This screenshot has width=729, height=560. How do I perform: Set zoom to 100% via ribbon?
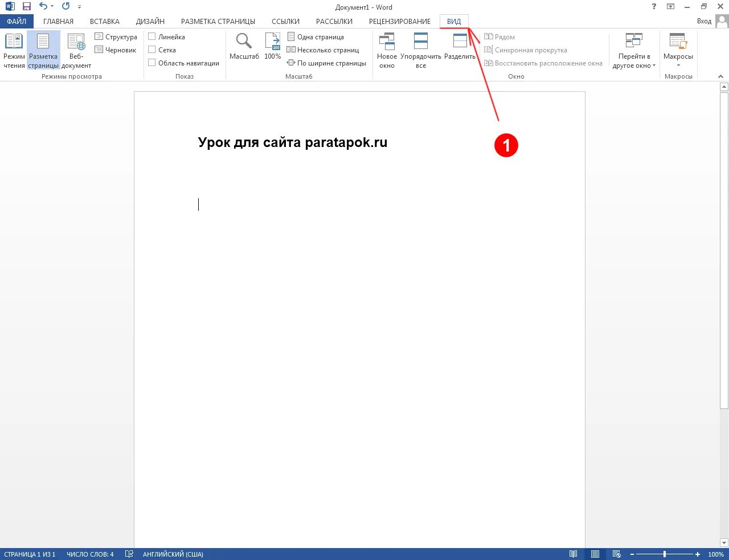272,47
